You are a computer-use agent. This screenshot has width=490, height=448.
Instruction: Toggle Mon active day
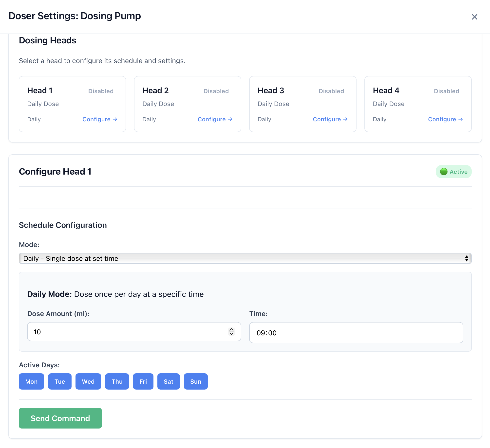31,381
